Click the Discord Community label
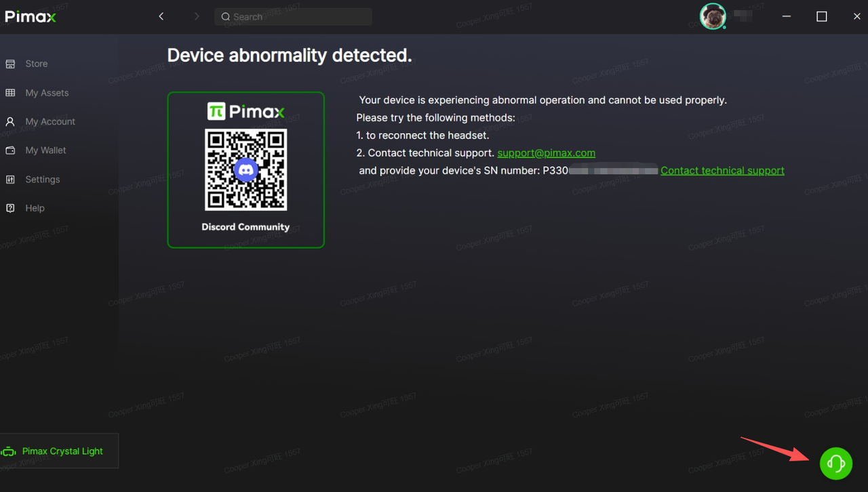This screenshot has height=492, width=868. click(x=245, y=227)
